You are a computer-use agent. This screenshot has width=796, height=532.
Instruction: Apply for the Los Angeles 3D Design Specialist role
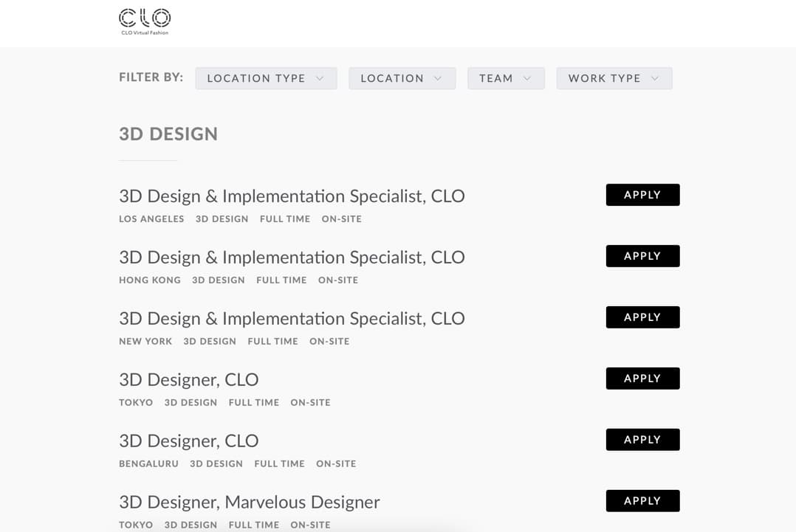coord(642,195)
